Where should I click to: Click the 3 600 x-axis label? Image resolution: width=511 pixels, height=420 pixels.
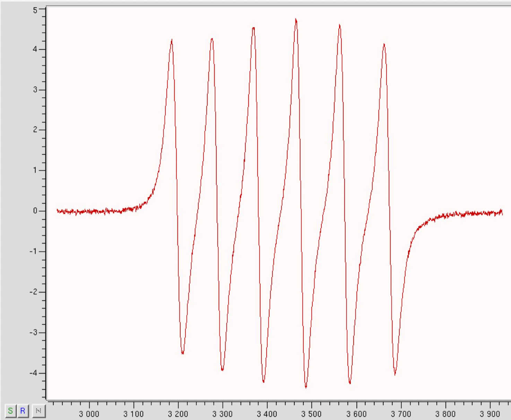pos(356,414)
